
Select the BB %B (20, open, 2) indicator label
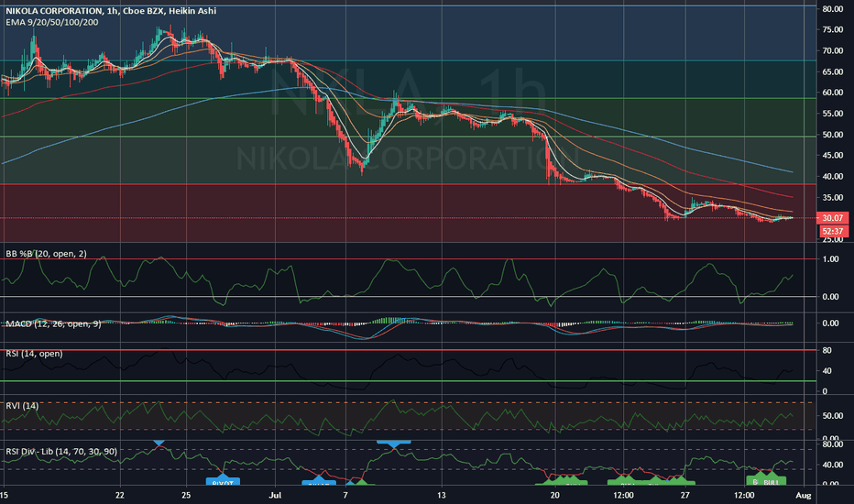(47, 253)
